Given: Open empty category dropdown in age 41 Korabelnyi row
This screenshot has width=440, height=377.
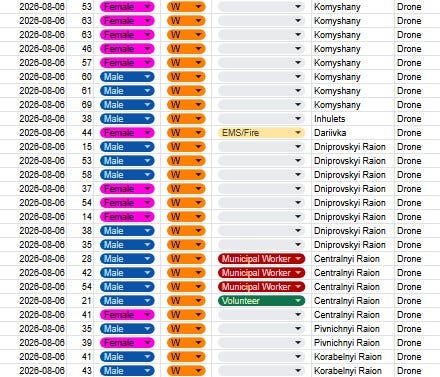Looking at the screenshot, I should click(261, 357).
